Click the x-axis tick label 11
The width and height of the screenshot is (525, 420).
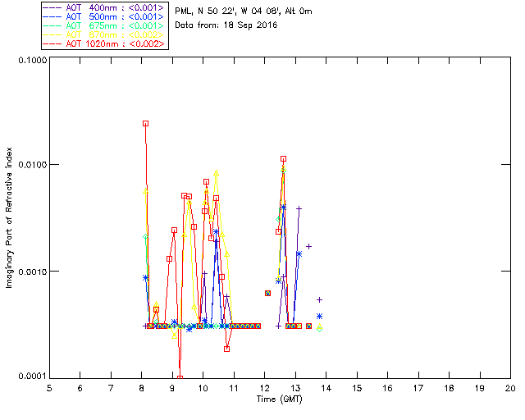(x=234, y=388)
